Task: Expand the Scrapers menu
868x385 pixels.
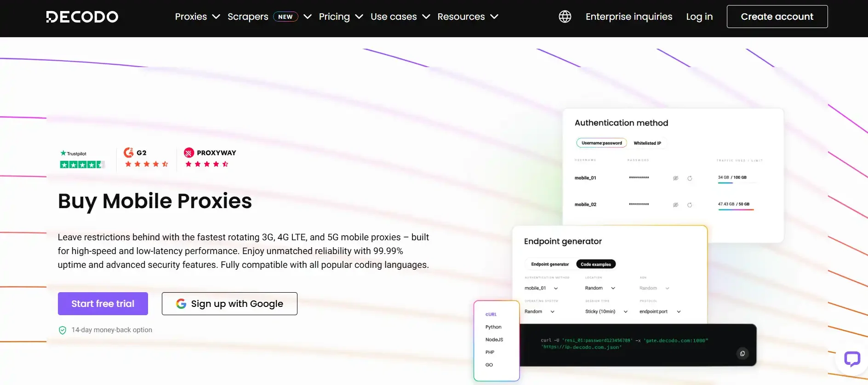Action: 269,17
